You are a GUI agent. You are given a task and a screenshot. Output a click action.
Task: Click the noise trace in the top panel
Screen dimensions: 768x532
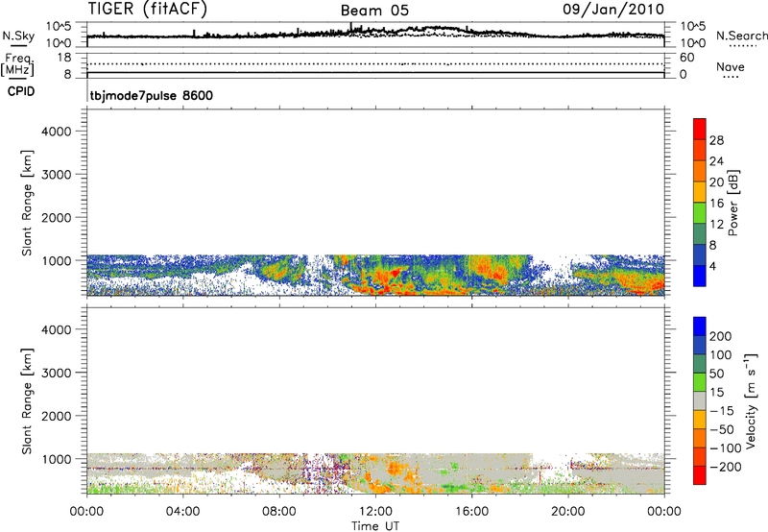coord(375,34)
